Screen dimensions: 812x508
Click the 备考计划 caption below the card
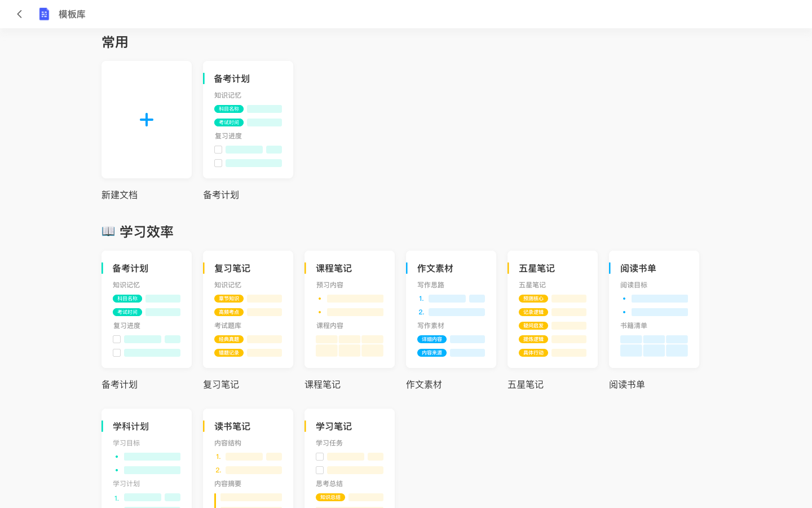point(221,195)
